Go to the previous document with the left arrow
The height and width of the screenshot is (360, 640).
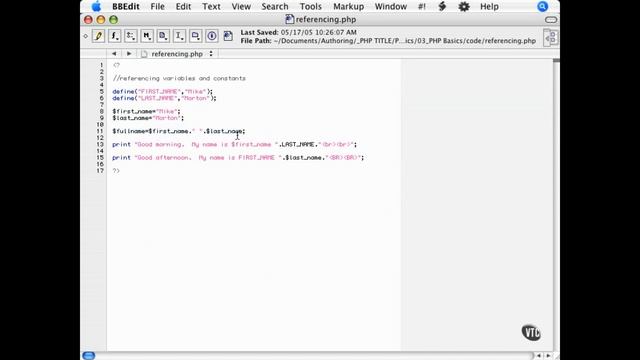pyautogui.click(x=114, y=53)
